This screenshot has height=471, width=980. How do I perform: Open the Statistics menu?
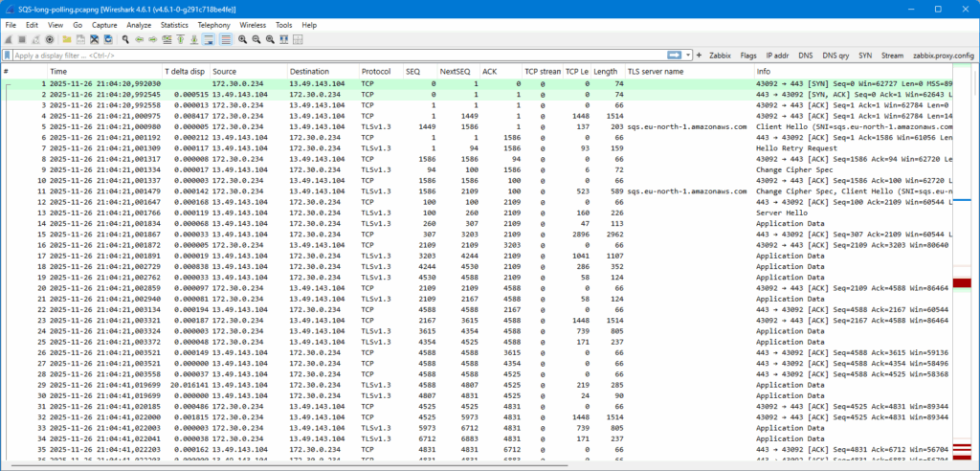174,24
